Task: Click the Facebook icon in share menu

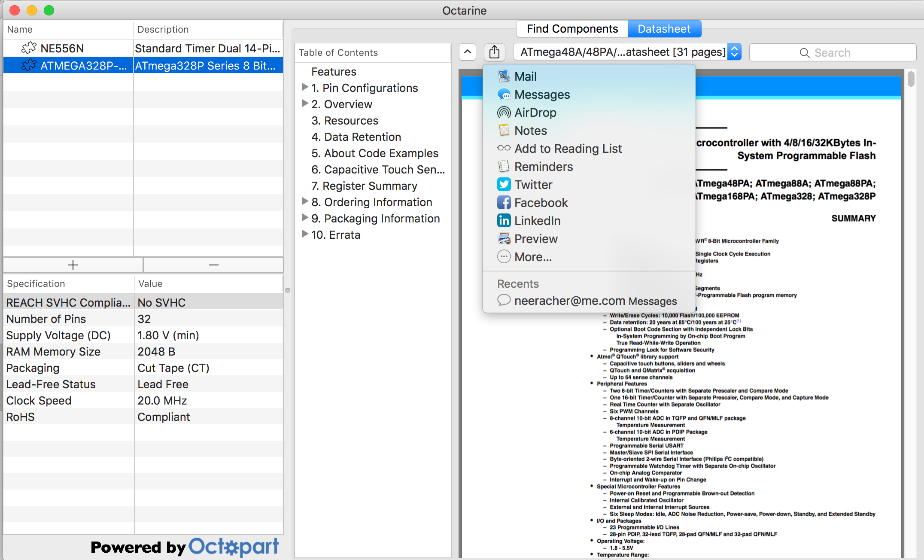Action: click(x=504, y=203)
